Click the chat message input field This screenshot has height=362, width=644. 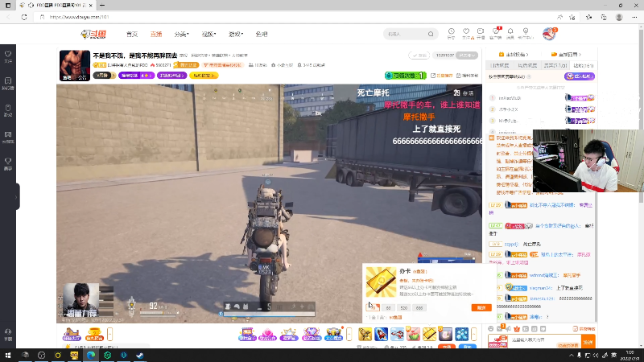545,339
